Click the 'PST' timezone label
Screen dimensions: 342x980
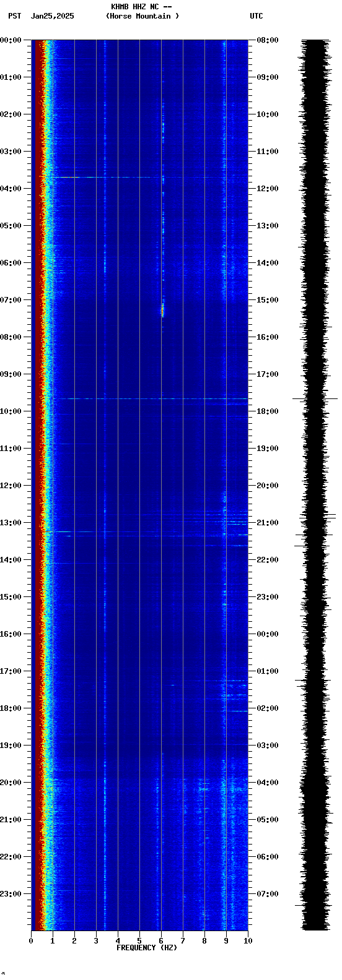14,16
